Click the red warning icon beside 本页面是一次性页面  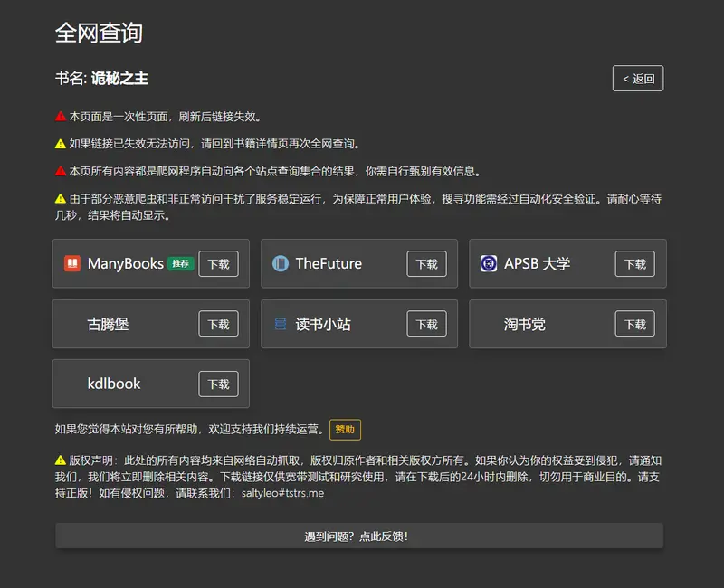61,117
